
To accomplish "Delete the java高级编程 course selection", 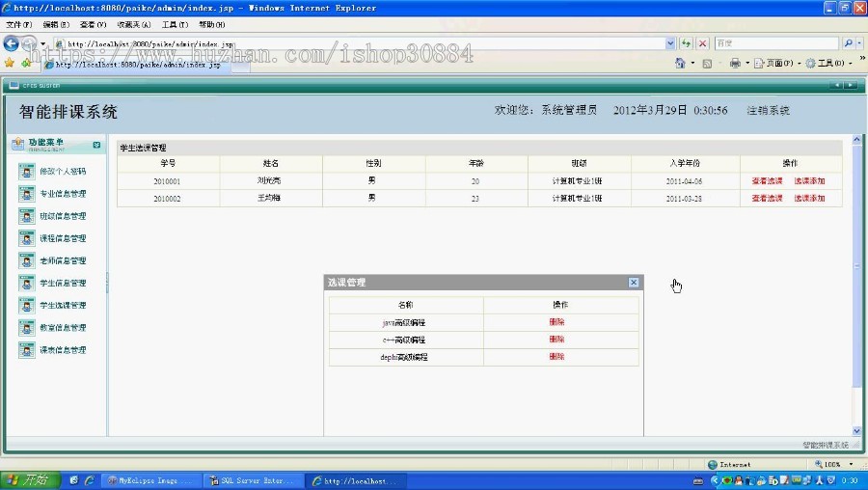I will click(x=556, y=322).
